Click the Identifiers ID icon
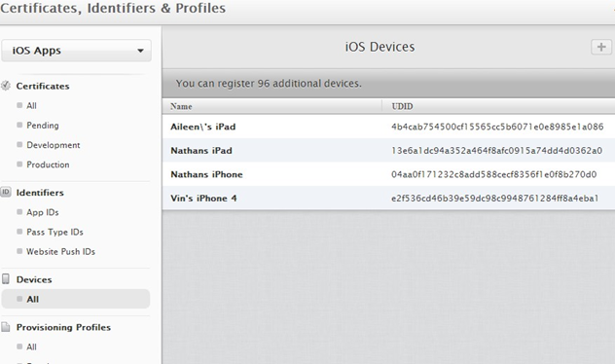This screenshot has width=615, height=364. (x=6, y=192)
